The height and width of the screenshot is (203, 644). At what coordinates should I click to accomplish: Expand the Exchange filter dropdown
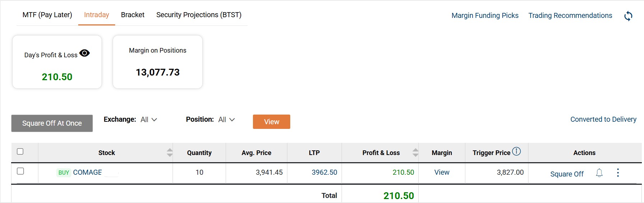point(149,120)
